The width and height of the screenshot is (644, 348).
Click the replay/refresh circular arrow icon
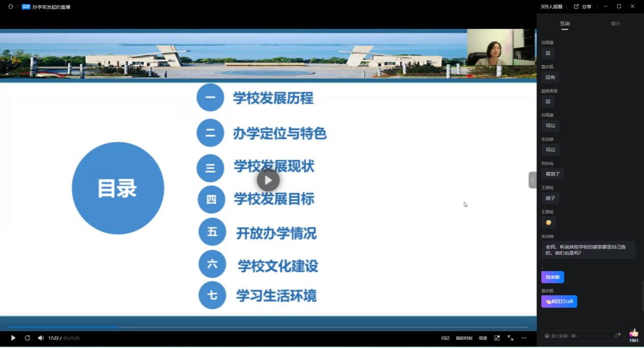(x=27, y=338)
